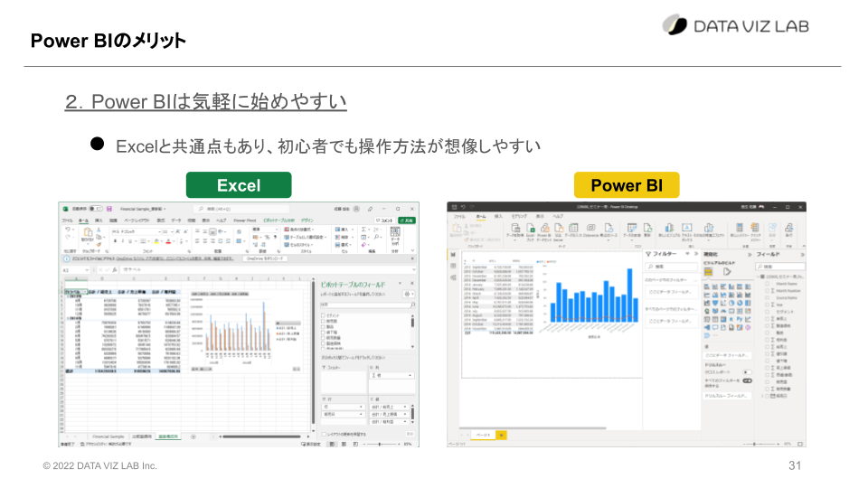Click the Excel zoom slider in status bar
This screenshot has height=488, width=868.
380,444
